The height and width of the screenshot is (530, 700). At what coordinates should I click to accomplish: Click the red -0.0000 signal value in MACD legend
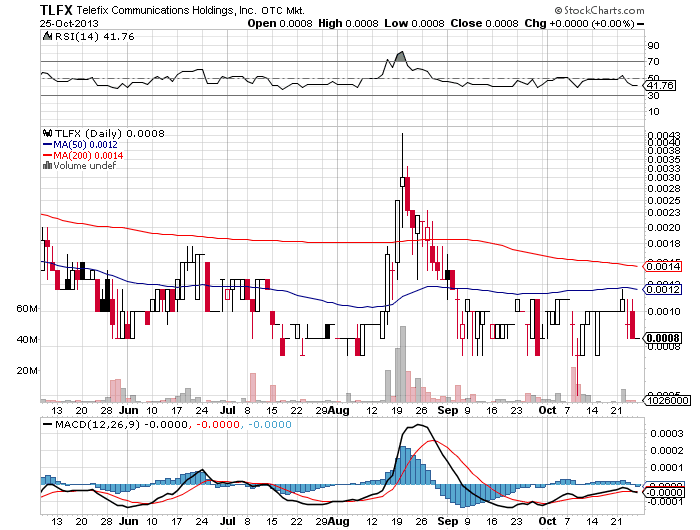(x=217, y=424)
